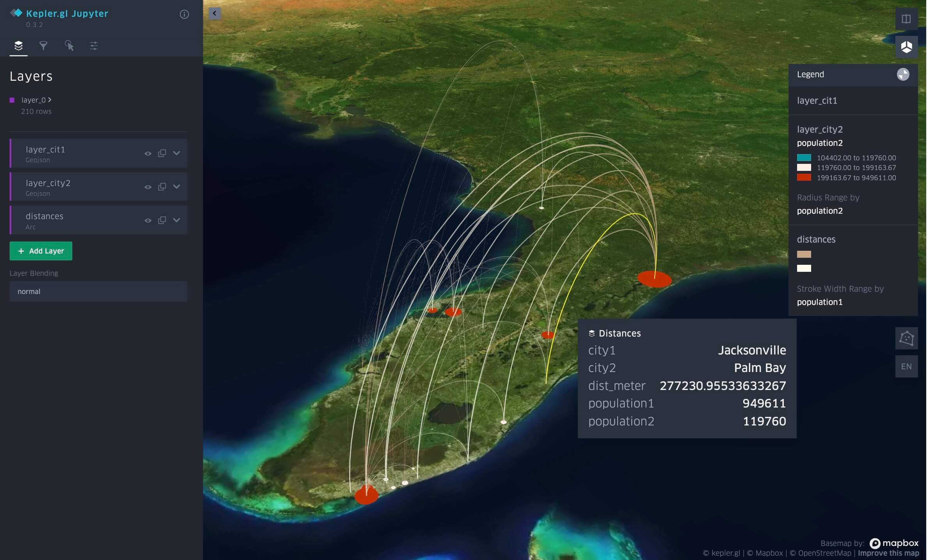The image size is (927, 560).
Task: Open the Filters tab funnel icon
Action: pos(43,46)
